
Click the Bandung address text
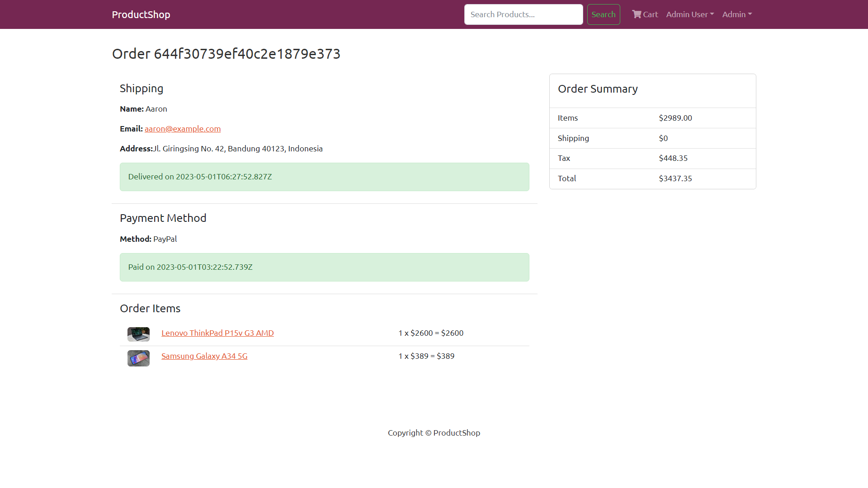(238, 149)
